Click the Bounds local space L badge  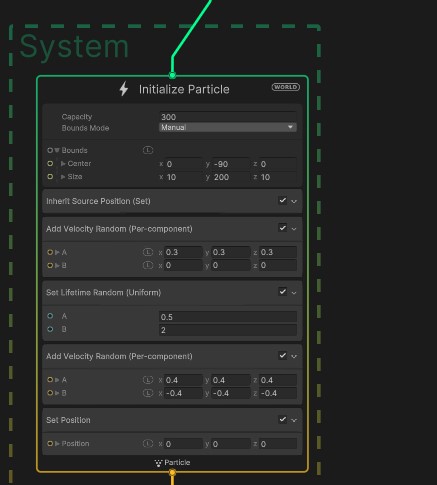tap(148, 150)
